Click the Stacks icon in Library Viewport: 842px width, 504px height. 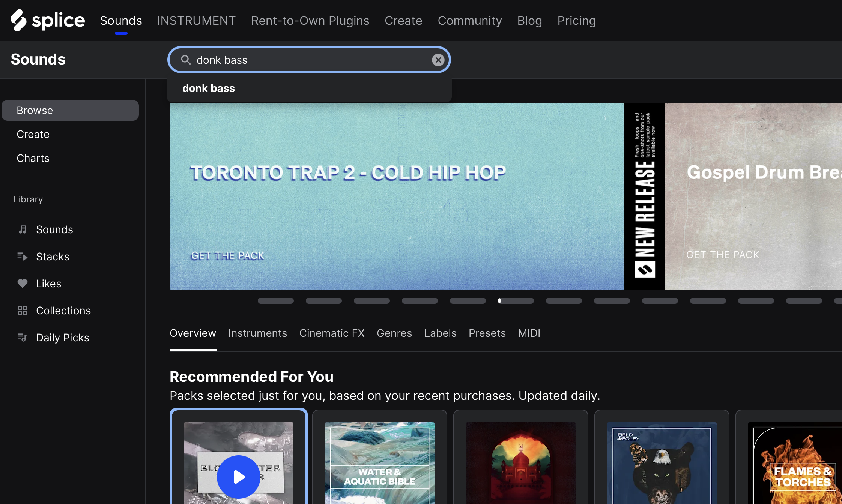(23, 256)
